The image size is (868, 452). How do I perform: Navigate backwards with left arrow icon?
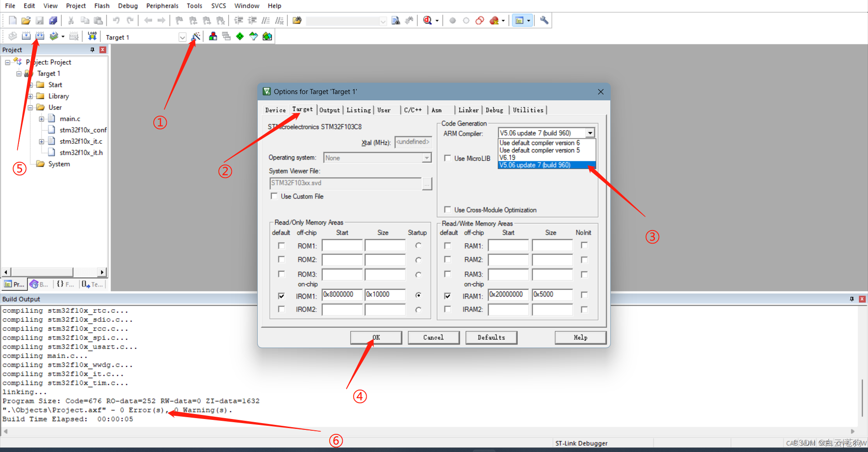[x=148, y=20]
